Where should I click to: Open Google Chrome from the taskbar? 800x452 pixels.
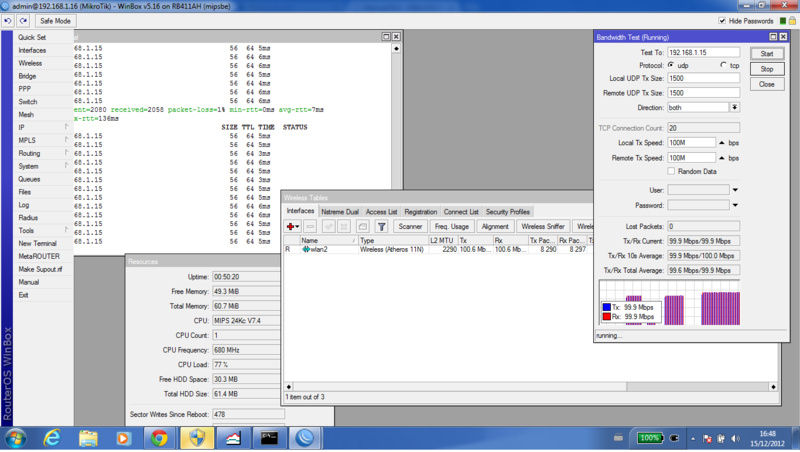(159, 438)
